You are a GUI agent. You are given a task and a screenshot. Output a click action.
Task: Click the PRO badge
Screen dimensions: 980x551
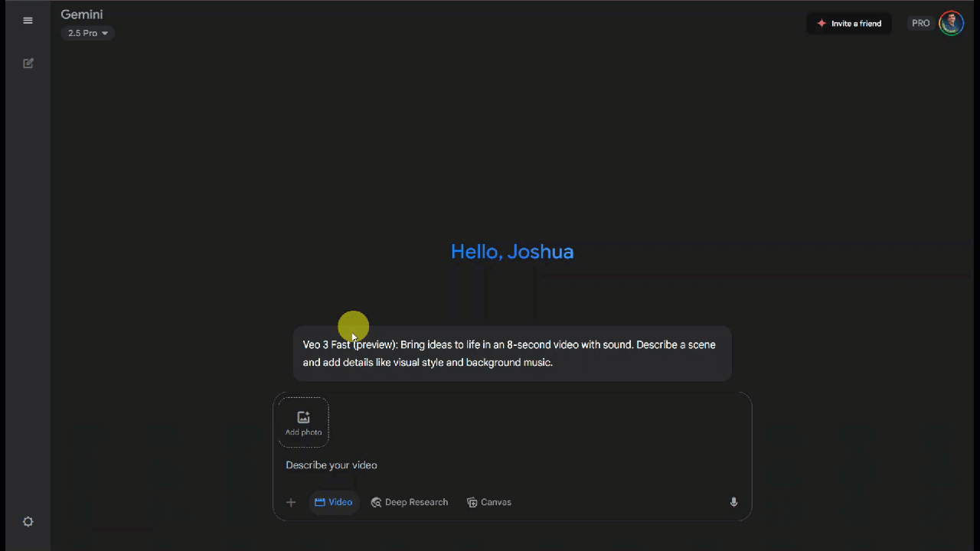point(921,24)
